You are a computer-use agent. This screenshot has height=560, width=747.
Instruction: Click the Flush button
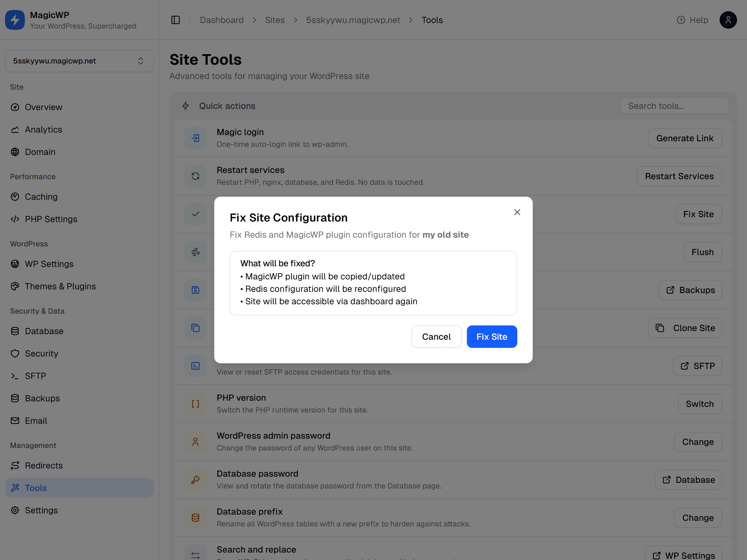point(702,252)
